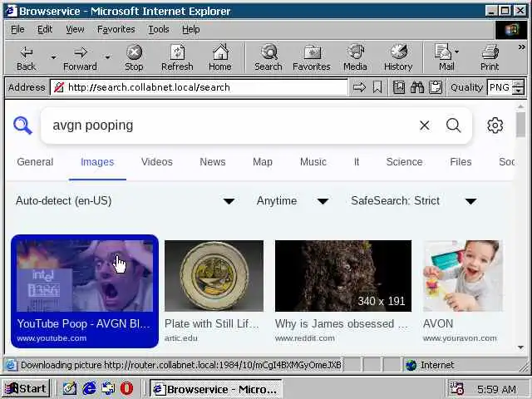Switch to the It tab
This screenshot has height=399, width=532.
pos(357,162)
